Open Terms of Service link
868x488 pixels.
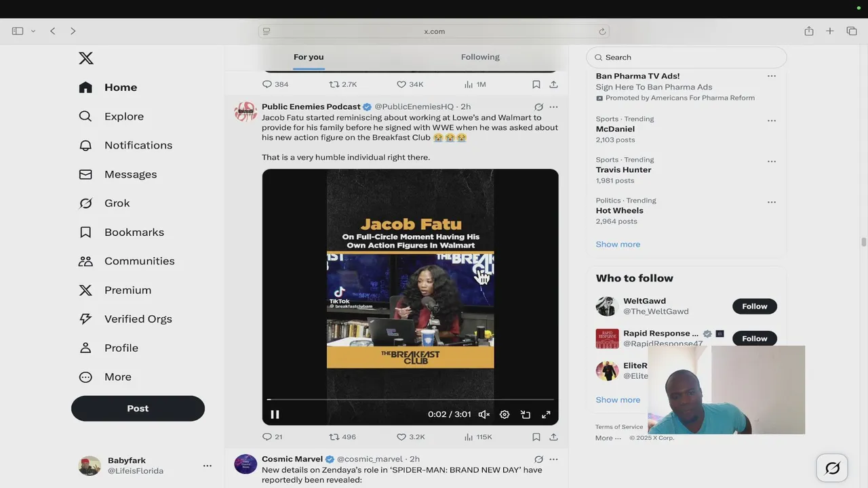pyautogui.click(x=619, y=427)
